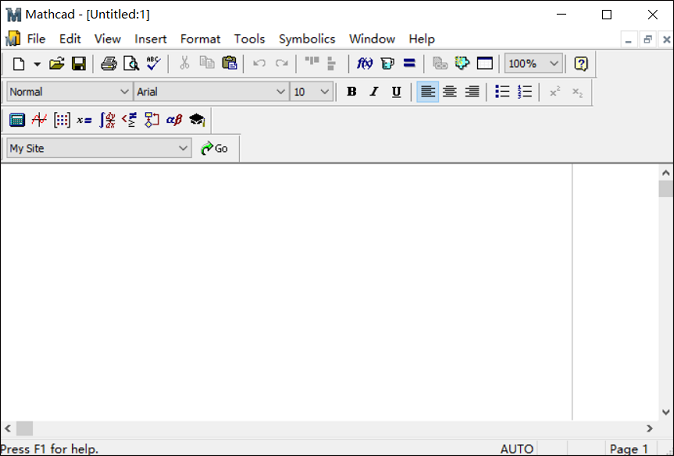
Task: Click the horizontal scrollbar right arrow
Action: pos(649,428)
